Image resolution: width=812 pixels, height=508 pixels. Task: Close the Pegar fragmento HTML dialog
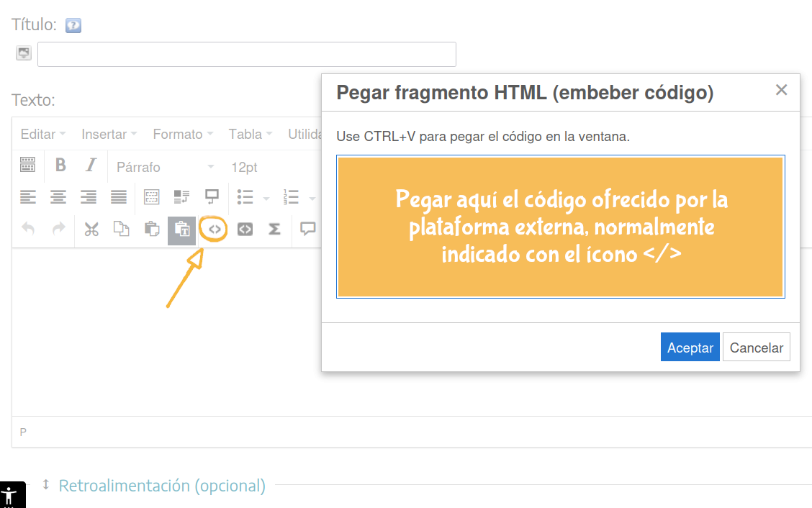click(781, 90)
